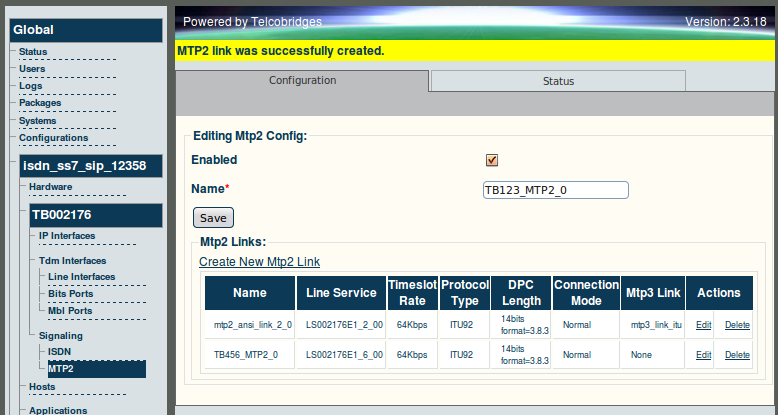Open the Hardware section
The width and height of the screenshot is (778, 415).
tap(50, 187)
